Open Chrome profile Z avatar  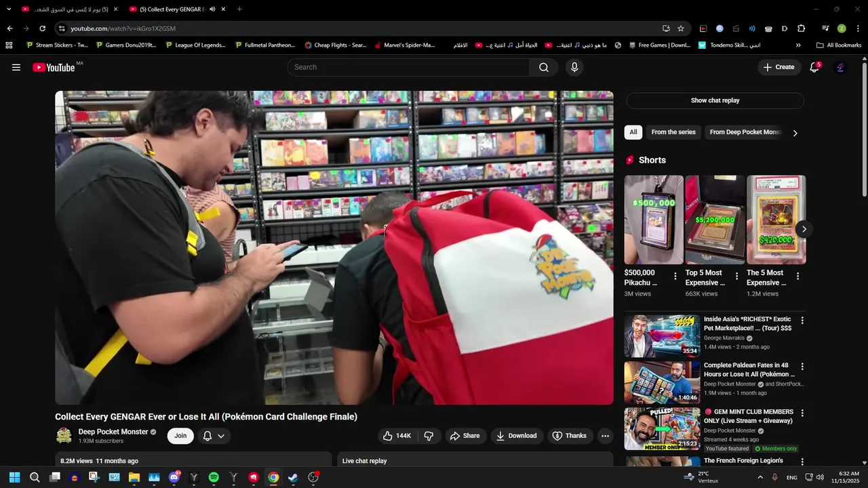pos(842,28)
